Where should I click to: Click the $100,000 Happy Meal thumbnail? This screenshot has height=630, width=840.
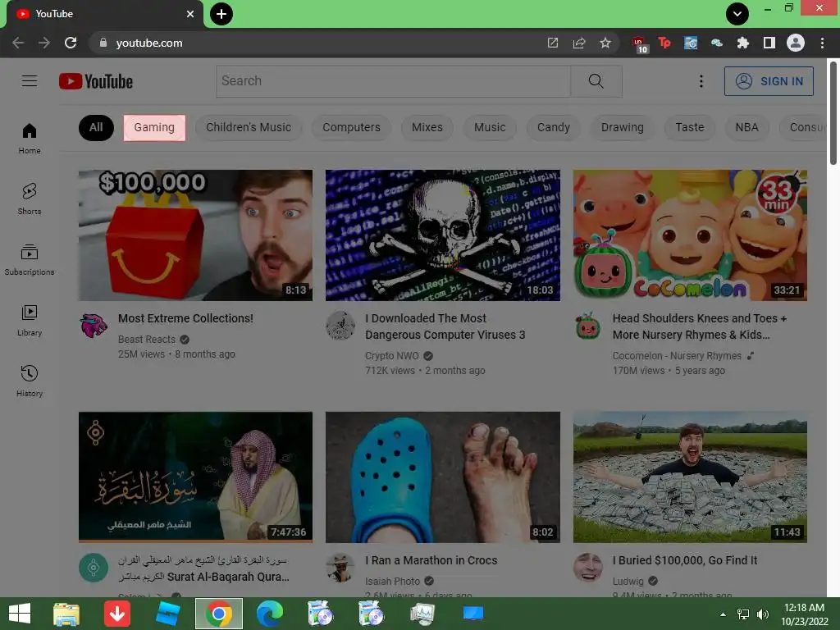point(195,235)
